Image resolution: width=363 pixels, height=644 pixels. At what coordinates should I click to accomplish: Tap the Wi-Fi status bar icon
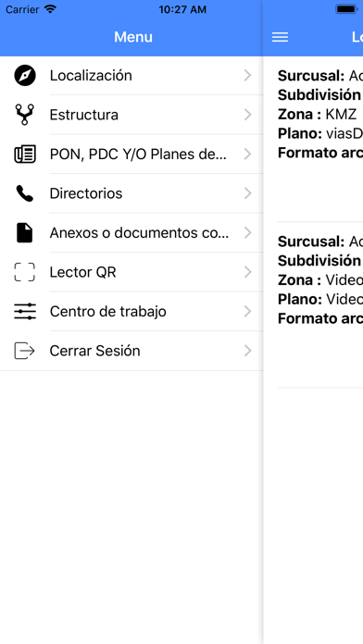pyautogui.click(x=50, y=9)
